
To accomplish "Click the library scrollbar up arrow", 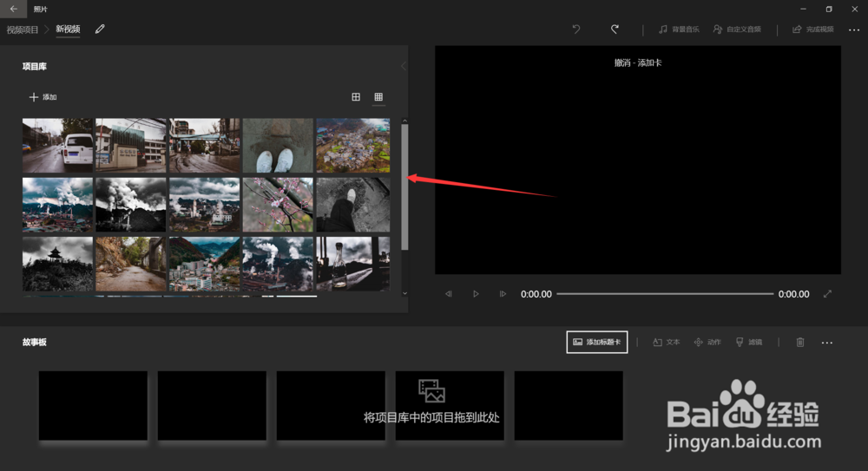I will point(404,121).
